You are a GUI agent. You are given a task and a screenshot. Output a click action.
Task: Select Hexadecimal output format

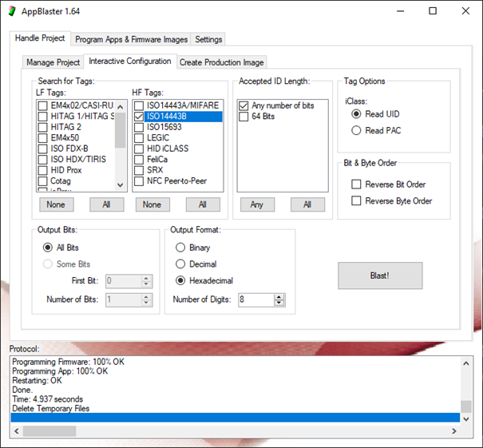click(x=180, y=280)
